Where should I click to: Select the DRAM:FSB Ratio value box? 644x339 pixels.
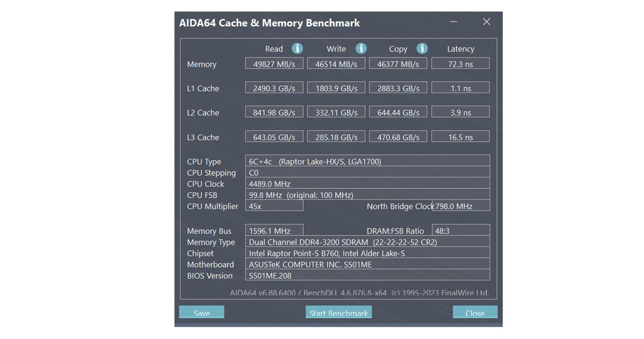[461, 231]
